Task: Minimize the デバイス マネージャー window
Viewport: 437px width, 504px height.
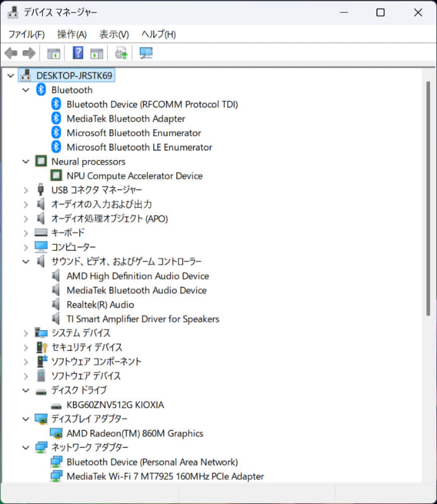Action: click(344, 13)
